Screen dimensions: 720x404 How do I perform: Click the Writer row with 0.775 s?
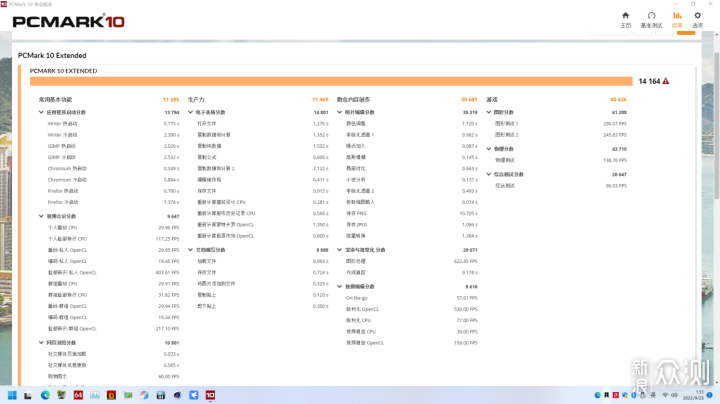[113, 123]
